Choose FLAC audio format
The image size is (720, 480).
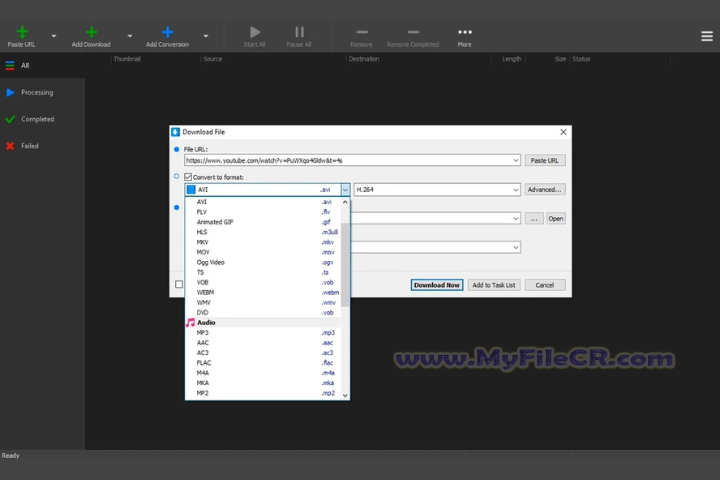(x=263, y=363)
